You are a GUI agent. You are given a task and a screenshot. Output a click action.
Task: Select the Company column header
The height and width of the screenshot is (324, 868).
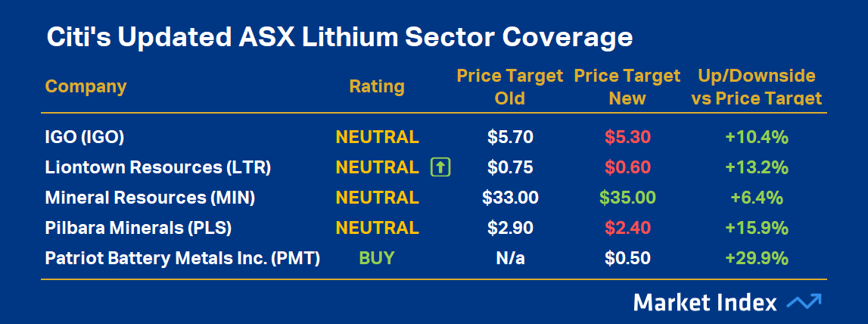86,86
